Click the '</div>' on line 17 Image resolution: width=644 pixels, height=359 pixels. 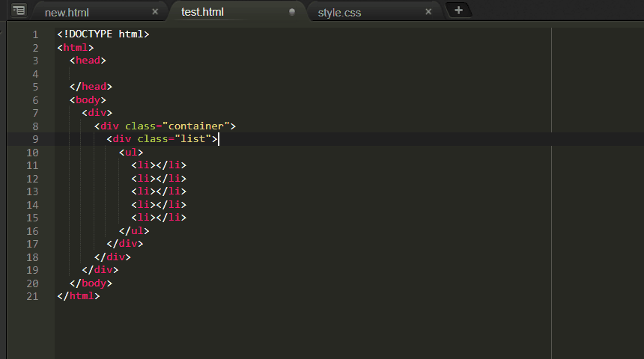(125, 244)
